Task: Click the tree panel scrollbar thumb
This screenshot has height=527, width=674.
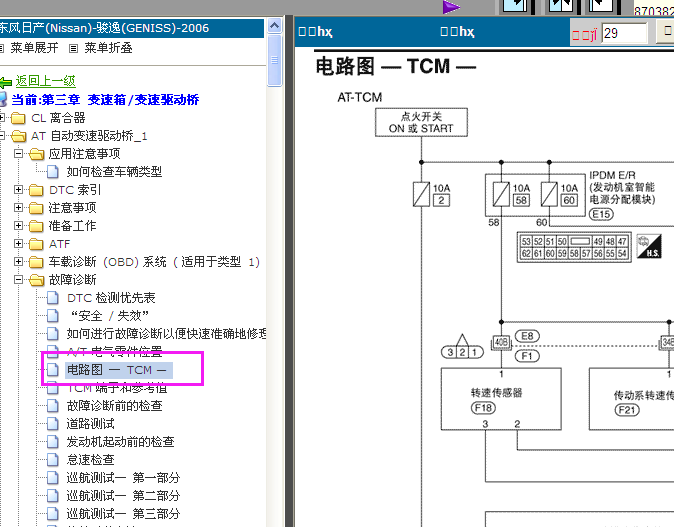Action: (274, 60)
